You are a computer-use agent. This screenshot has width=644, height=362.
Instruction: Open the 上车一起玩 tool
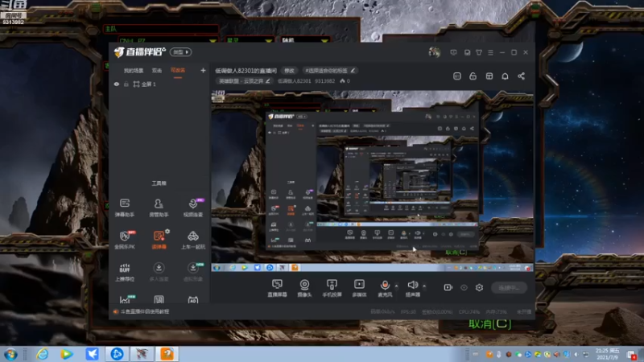pyautogui.click(x=192, y=240)
